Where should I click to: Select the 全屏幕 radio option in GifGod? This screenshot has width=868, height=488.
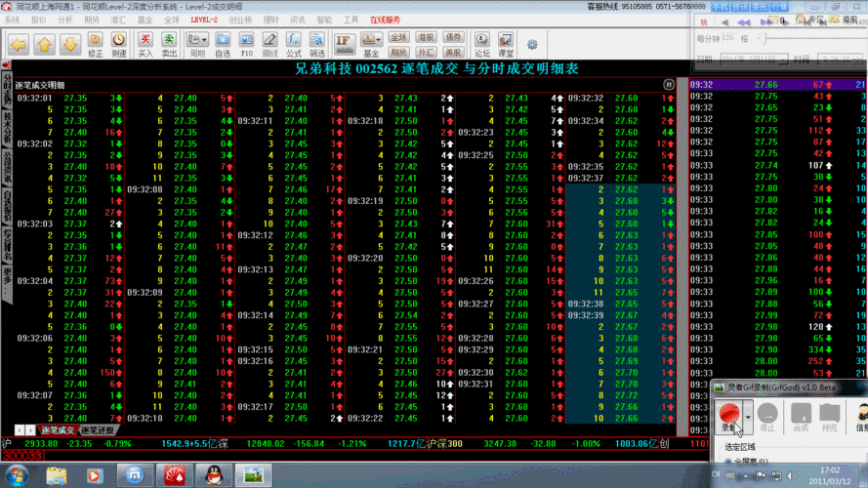point(727,462)
